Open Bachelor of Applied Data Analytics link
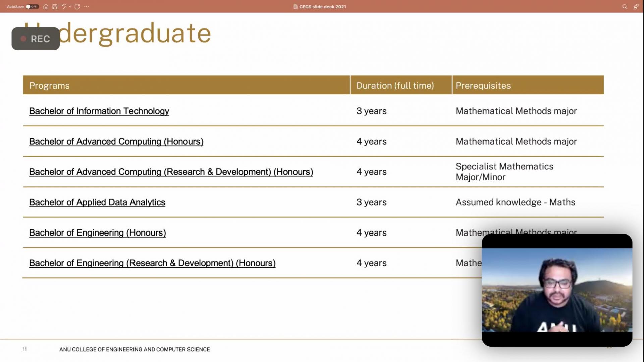This screenshot has width=644, height=362. pyautogui.click(x=97, y=202)
